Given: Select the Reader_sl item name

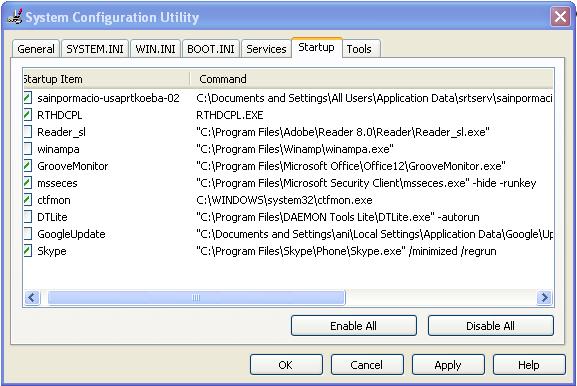Looking at the screenshot, I should [61, 132].
